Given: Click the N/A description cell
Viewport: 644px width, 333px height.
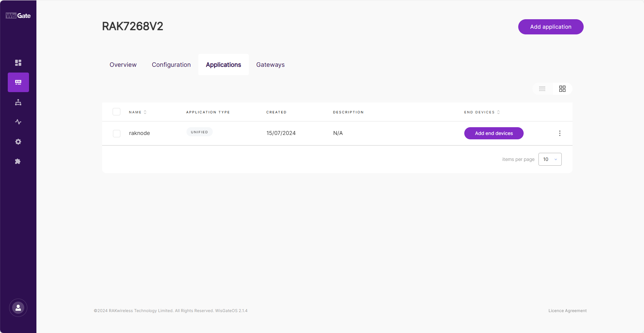Looking at the screenshot, I should tap(338, 133).
